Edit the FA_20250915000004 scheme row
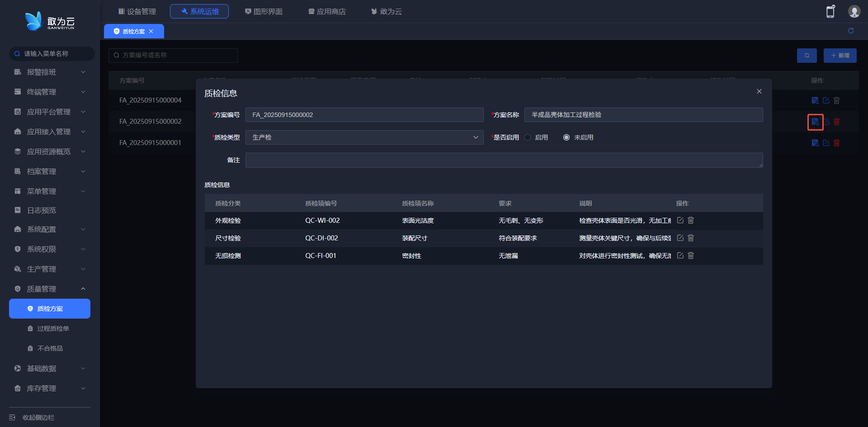 [826, 100]
